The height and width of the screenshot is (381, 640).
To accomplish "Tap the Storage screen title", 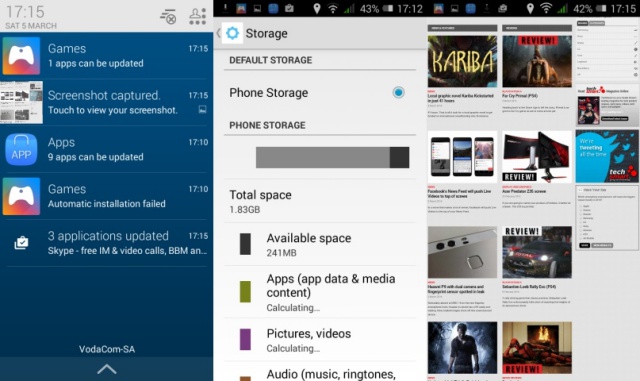I will point(267,33).
